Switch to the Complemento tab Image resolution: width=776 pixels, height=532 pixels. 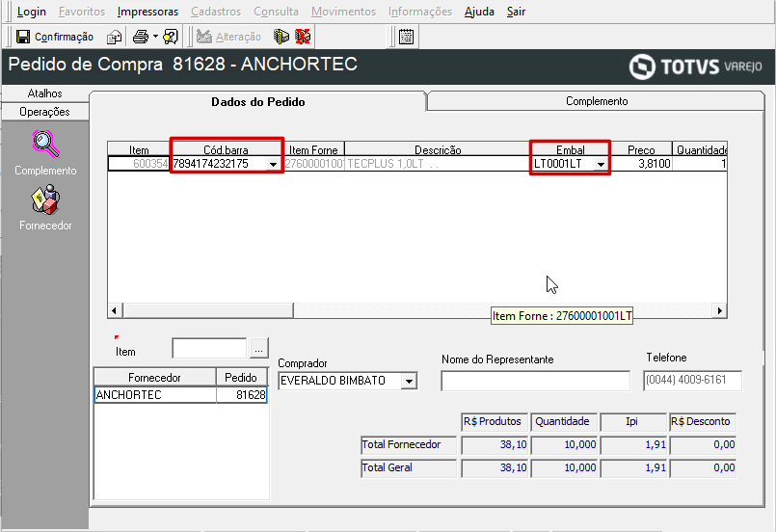pyautogui.click(x=597, y=101)
